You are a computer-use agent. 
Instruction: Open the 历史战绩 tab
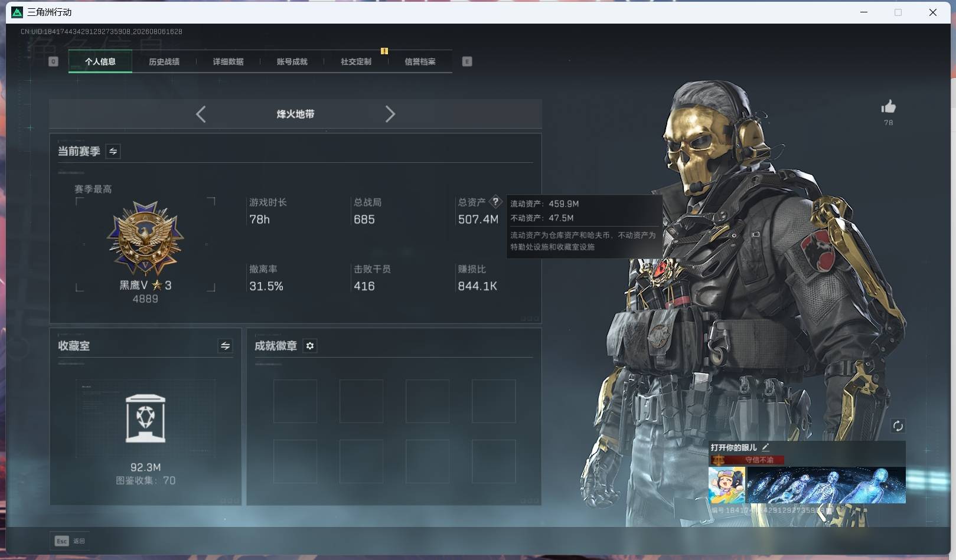pyautogui.click(x=164, y=61)
